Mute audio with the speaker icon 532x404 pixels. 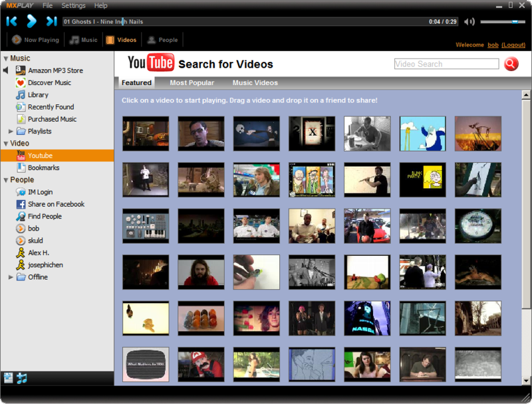469,22
